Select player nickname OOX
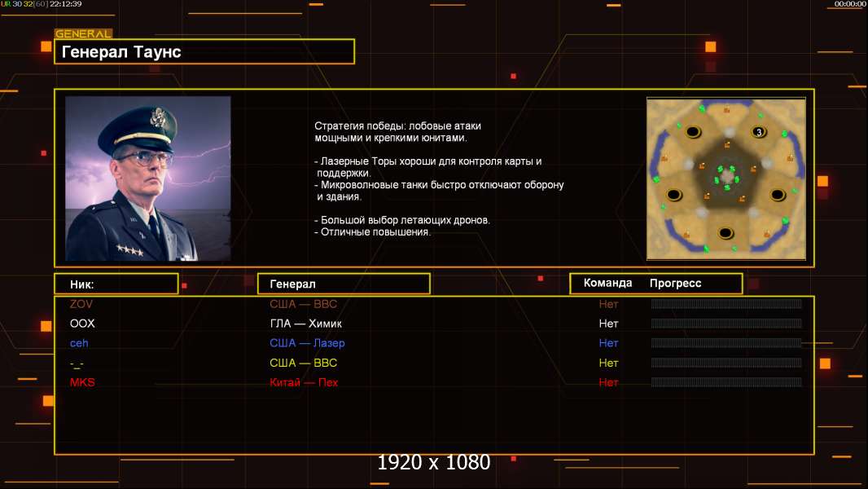Viewport: 868px width, 489px height. [82, 324]
